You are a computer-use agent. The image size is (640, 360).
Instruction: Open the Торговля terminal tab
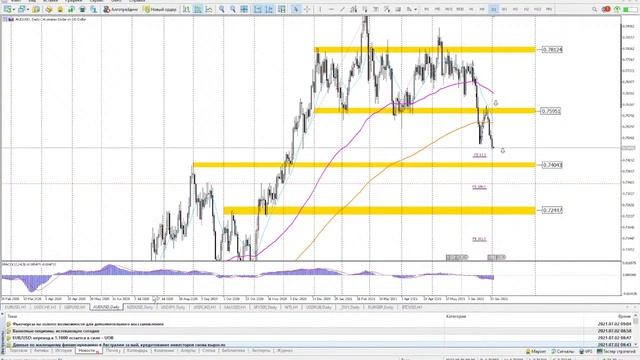tap(18, 351)
